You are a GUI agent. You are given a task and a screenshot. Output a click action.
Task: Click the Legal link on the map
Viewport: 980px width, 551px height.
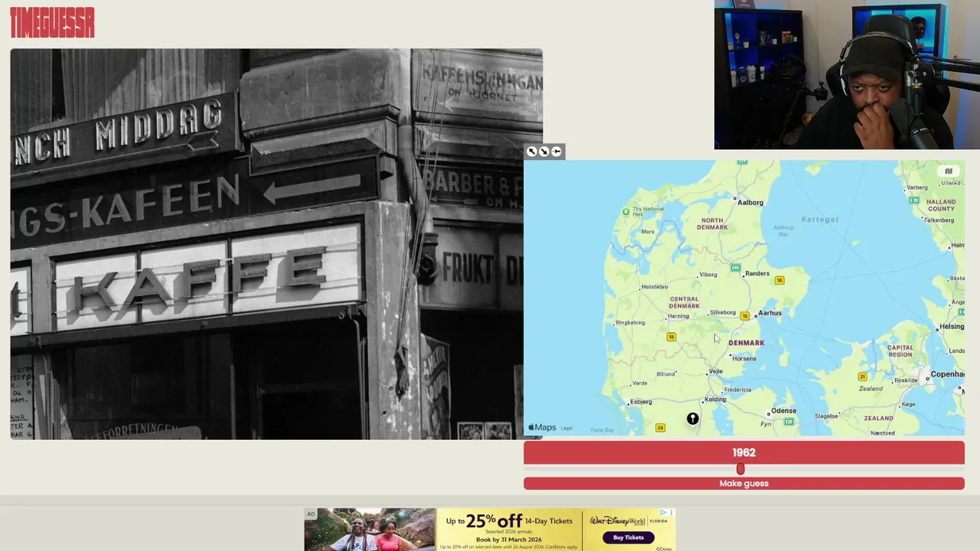[567, 429]
